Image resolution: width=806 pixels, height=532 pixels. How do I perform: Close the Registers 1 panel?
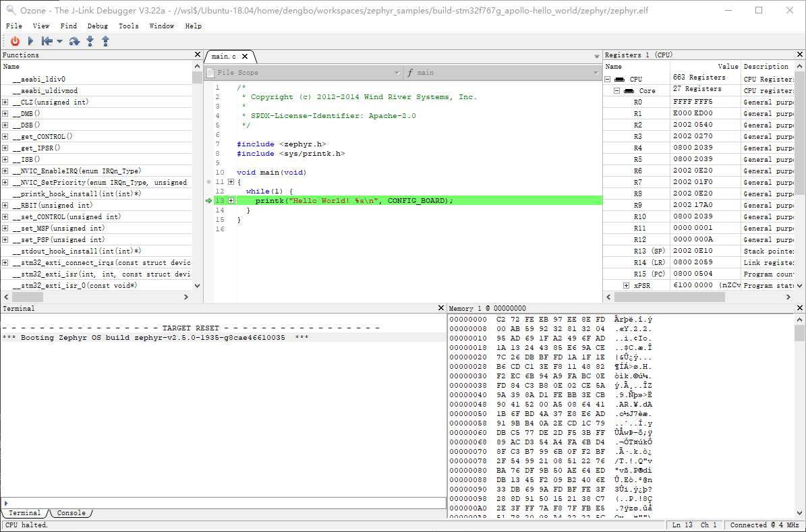coord(800,55)
